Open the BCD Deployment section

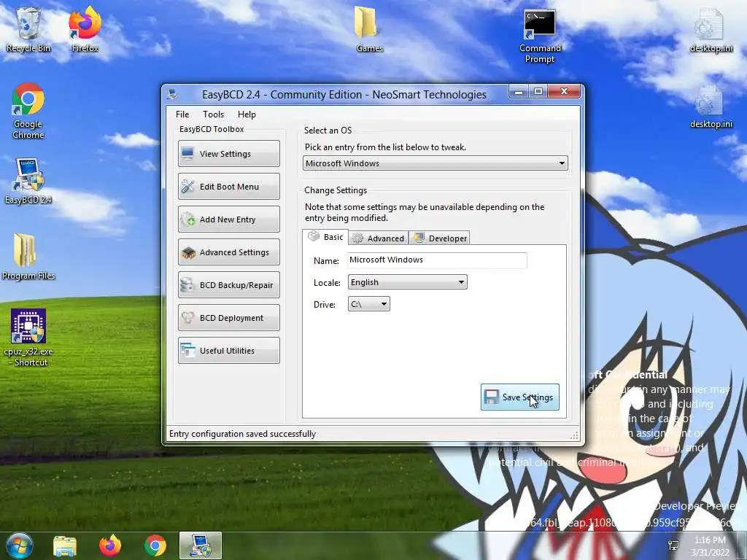(228, 318)
